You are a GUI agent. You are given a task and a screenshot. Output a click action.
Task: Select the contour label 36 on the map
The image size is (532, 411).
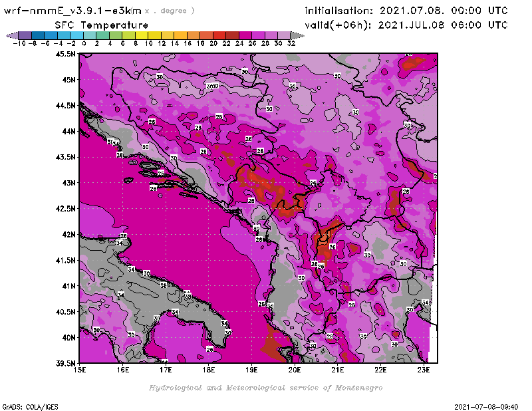(163, 285)
